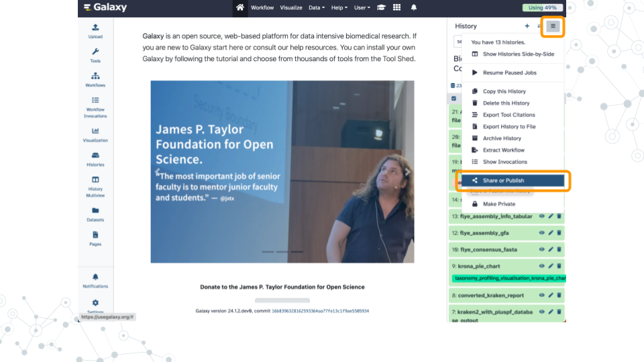Click the notification bell in top bar
The image size is (644, 362).
coord(414,7)
